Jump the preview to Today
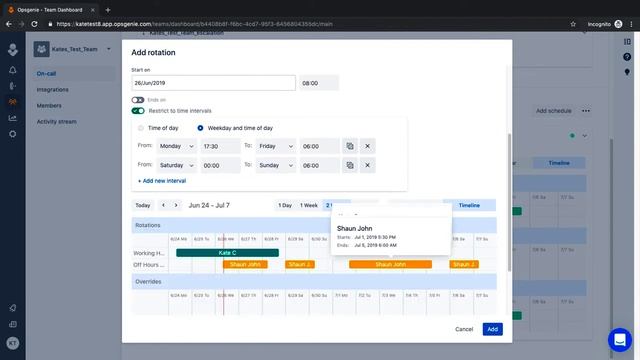 [x=143, y=205]
